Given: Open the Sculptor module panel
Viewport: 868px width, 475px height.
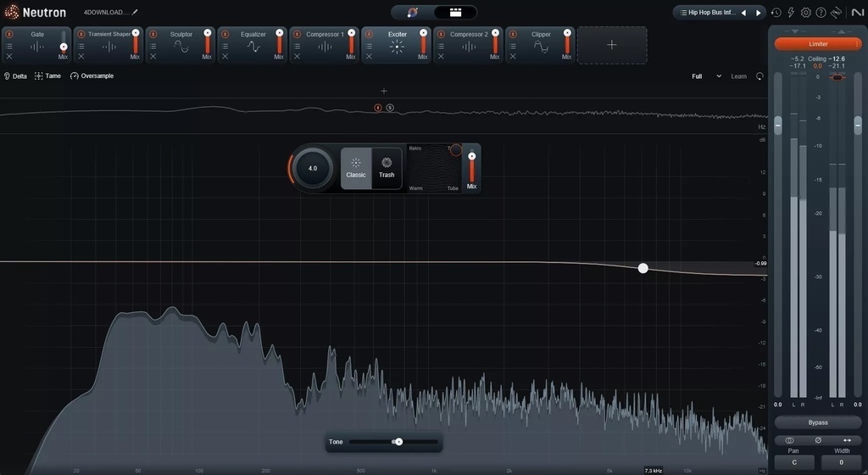Looking at the screenshot, I should (181, 45).
